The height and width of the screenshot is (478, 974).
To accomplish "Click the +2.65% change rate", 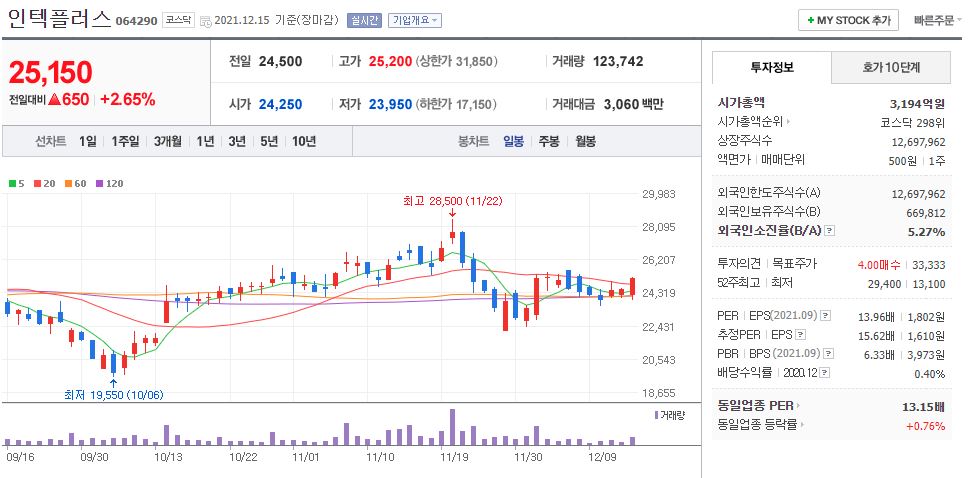I will 127,99.
